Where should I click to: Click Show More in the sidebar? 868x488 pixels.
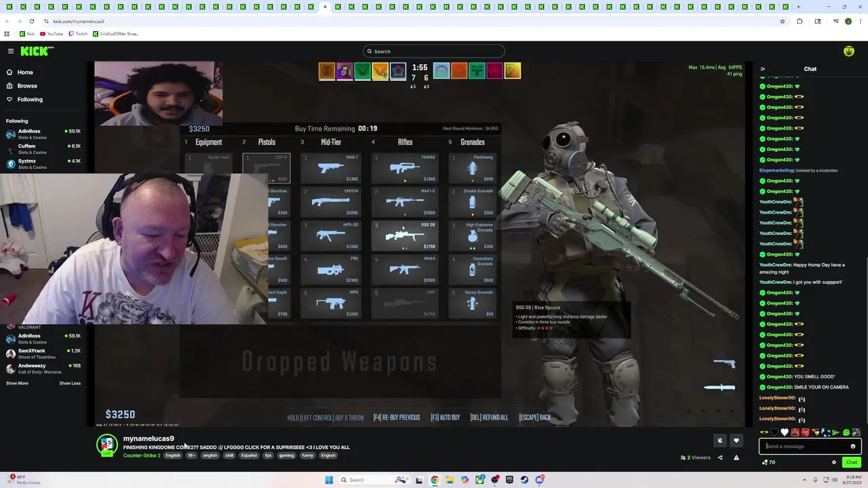[18, 384]
